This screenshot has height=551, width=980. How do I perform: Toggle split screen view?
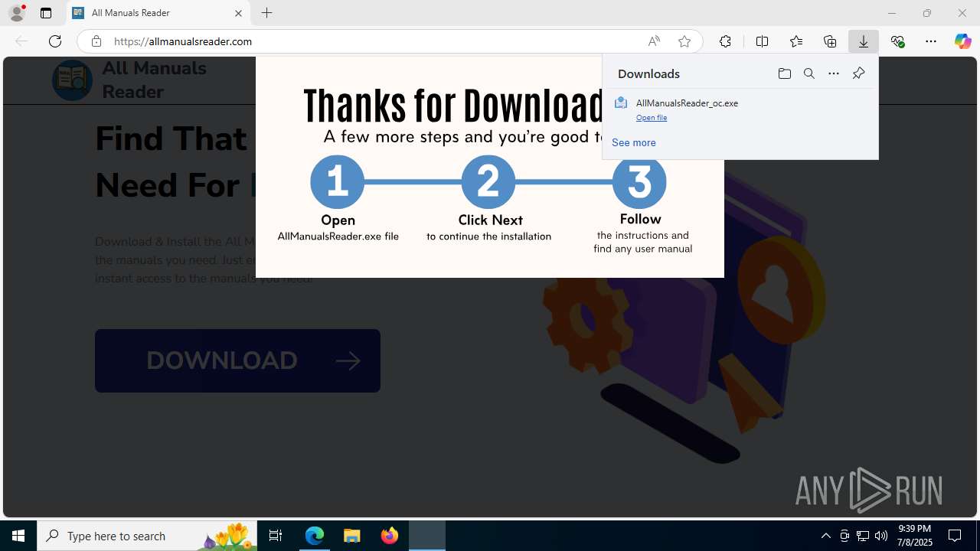coord(762,41)
